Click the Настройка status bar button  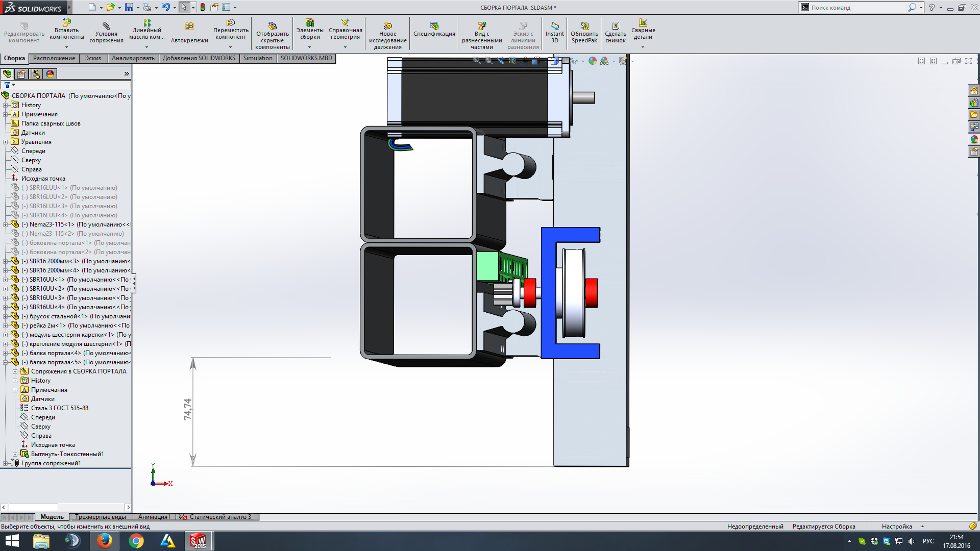pyautogui.click(x=897, y=527)
